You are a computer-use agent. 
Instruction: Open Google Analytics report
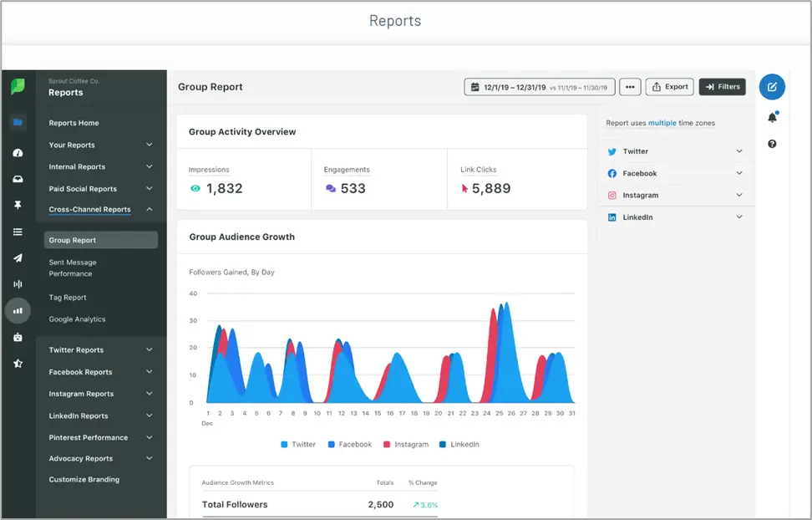point(77,319)
